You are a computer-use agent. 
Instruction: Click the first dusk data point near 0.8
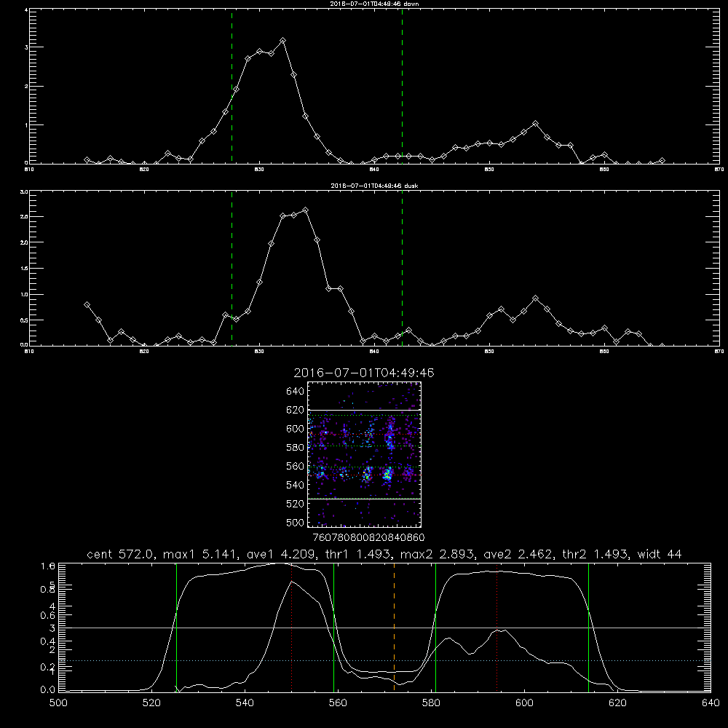click(x=87, y=304)
